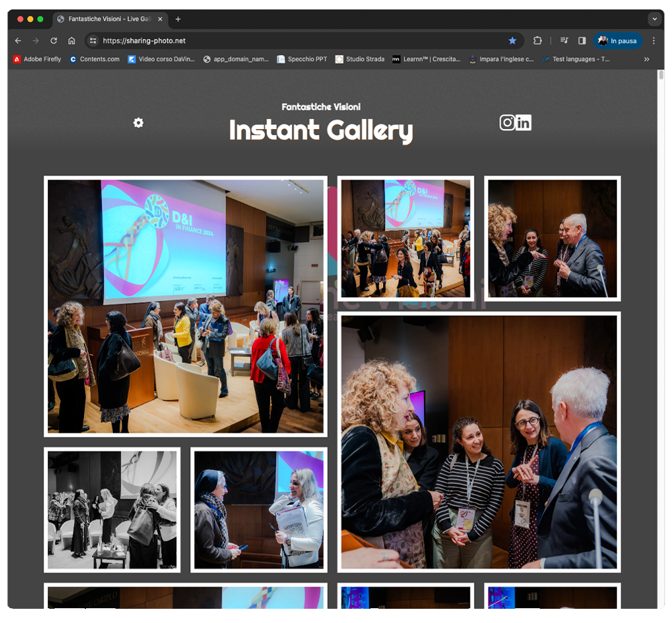Open the black and white photo thumbnail

tap(112, 509)
